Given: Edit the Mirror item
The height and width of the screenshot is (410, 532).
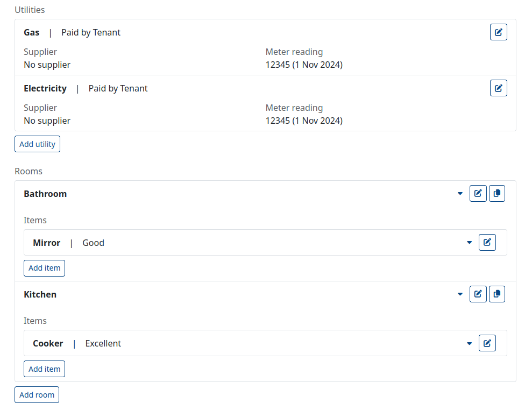Looking at the screenshot, I should point(487,242).
